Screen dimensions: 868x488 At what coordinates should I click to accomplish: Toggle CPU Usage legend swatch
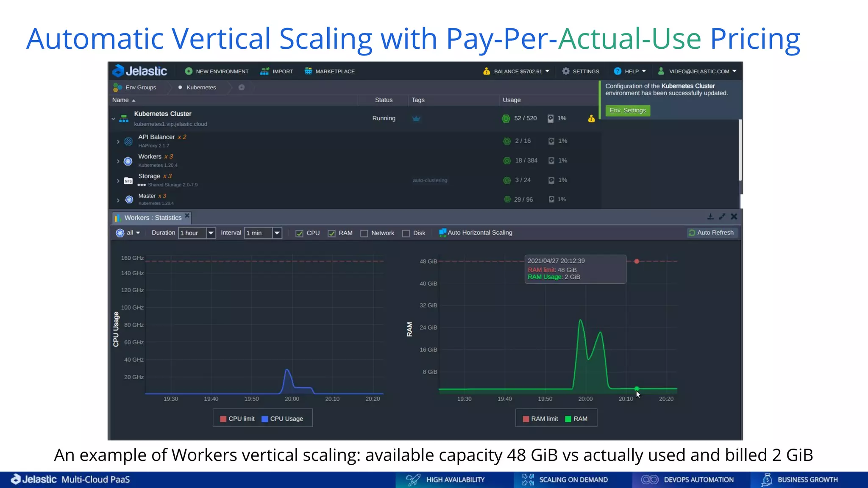coord(265,419)
